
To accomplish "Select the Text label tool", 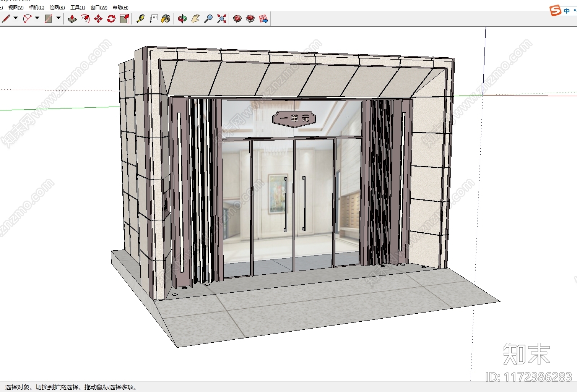I will pos(153,19).
